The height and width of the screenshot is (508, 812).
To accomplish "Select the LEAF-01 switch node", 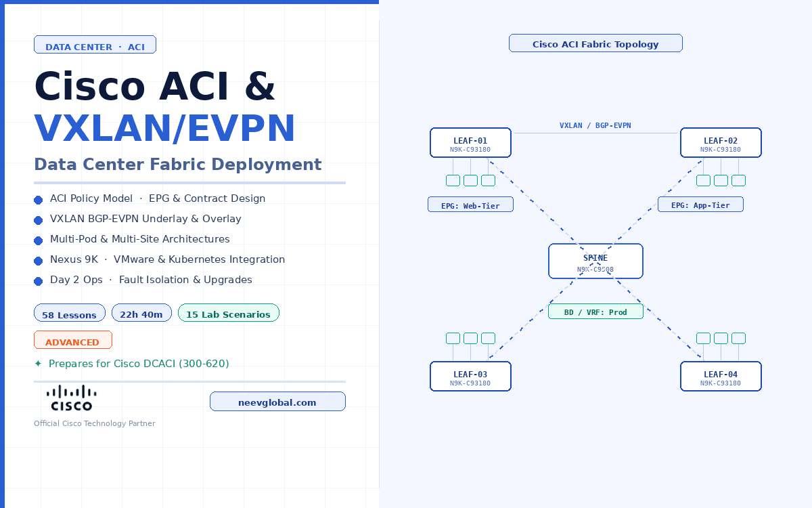I will (x=470, y=143).
